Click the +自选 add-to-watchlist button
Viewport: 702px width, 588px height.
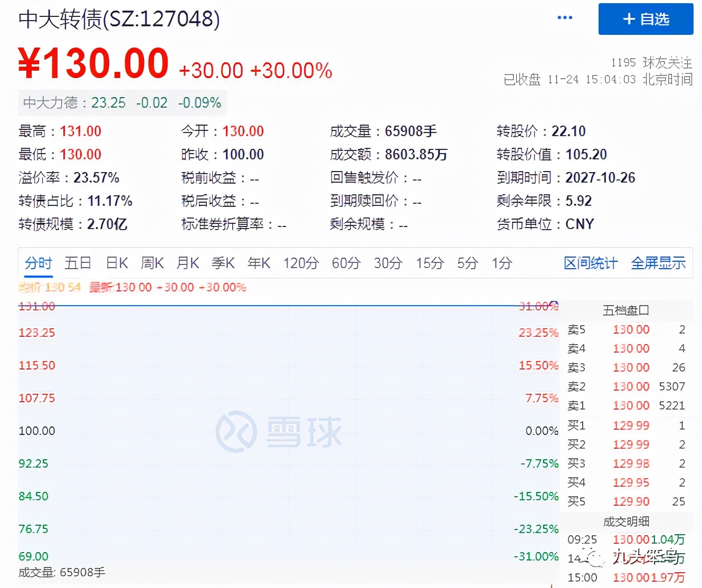pos(645,19)
